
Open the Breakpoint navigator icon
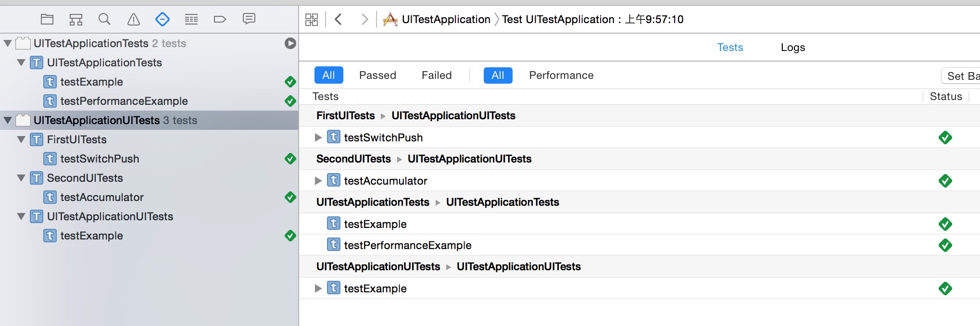point(220,19)
